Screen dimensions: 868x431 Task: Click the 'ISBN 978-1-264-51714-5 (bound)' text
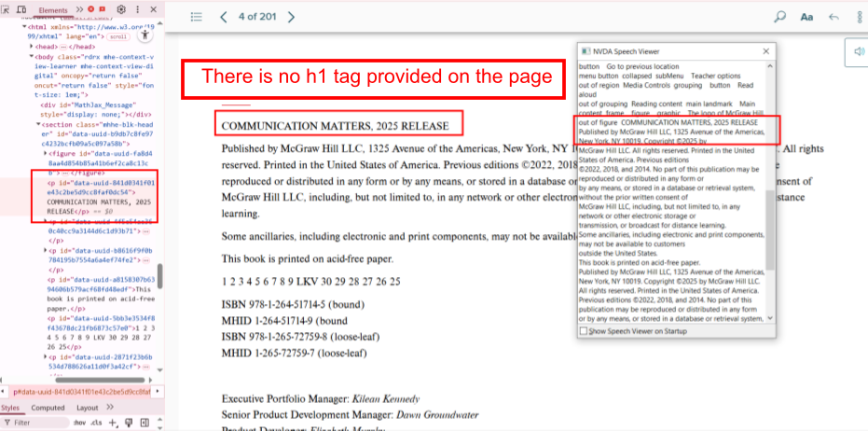[293, 304]
